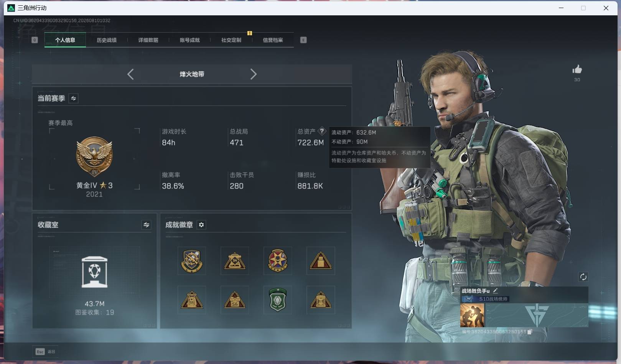Viewport: 621px width, 364px height.
Task: Select the 社交定制 tab
Action: (x=231, y=40)
